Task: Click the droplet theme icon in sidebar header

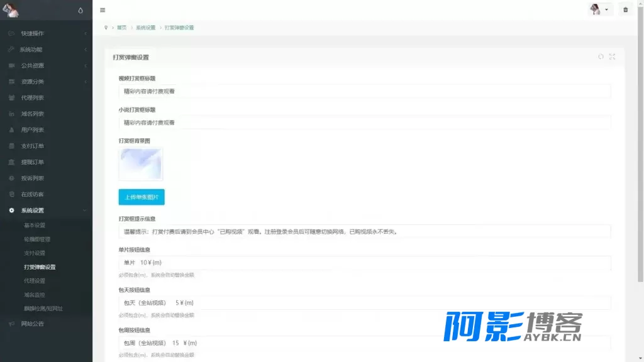Action: (x=80, y=10)
